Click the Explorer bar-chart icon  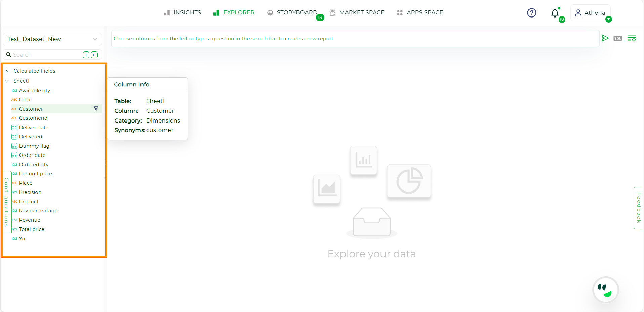pyautogui.click(x=216, y=12)
